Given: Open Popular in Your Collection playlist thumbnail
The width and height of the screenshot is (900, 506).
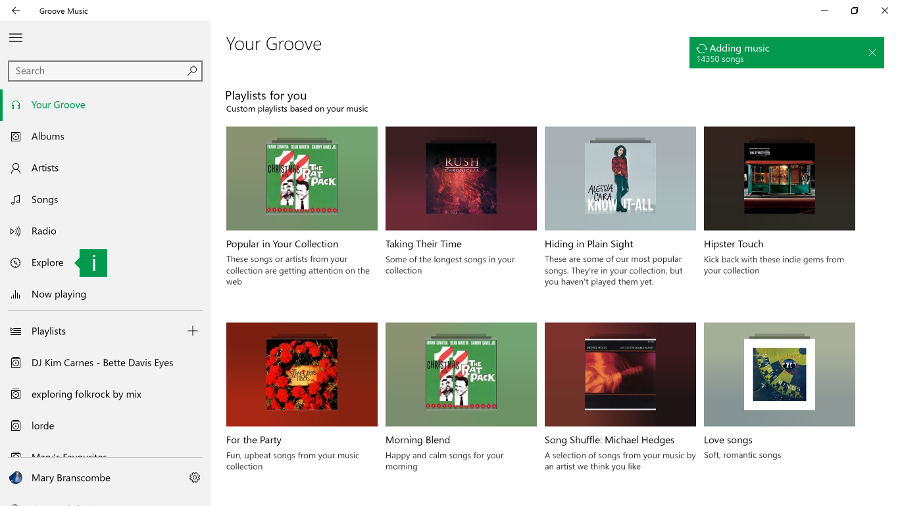Looking at the screenshot, I should tap(302, 178).
